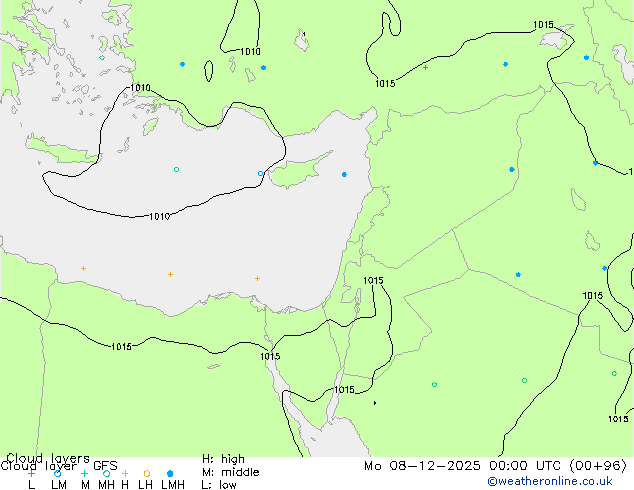Click the blue plus marker below the central-Turkey 1015 label
This screenshot has height=490, width=634.
pos(425,68)
